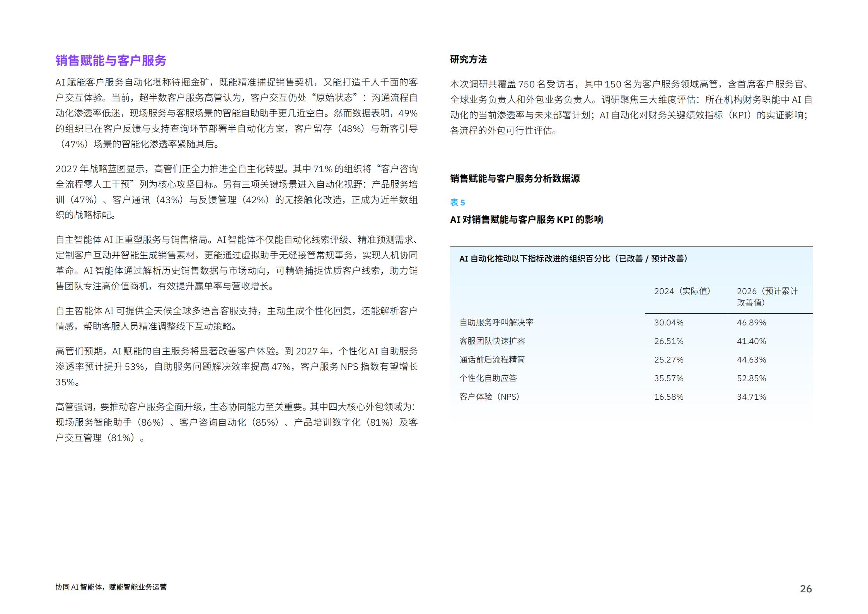Screen dimensions: 868x614
Task: Click the value 30.04%
Action: (668, 323)
